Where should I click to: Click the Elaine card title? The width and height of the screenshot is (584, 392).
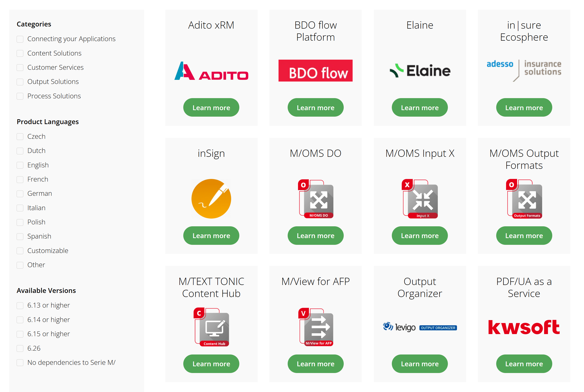click(420, 25)
